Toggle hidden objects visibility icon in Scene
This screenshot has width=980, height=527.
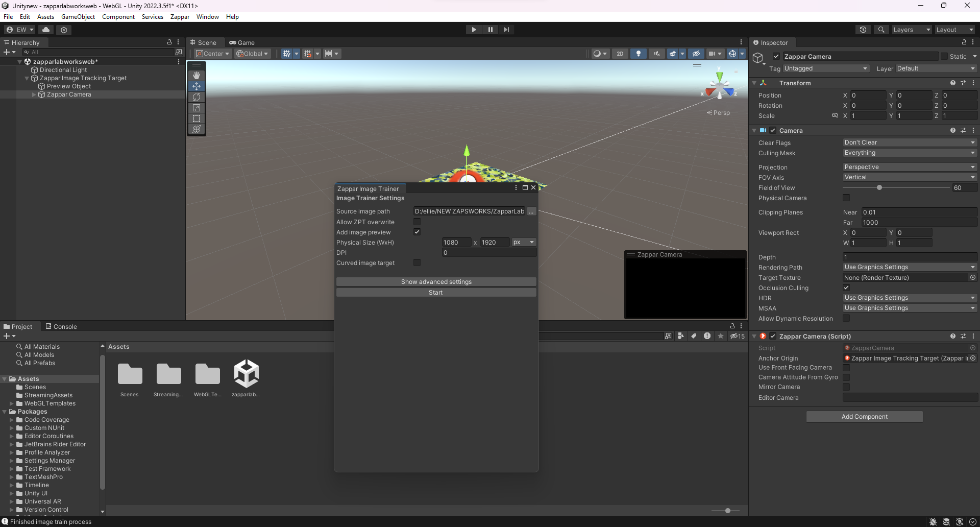tap(696, 54)
